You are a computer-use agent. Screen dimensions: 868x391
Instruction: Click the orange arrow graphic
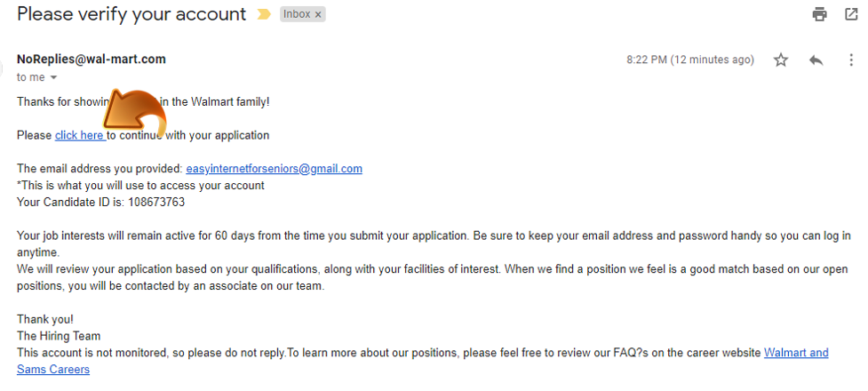(x=134, y=116)
